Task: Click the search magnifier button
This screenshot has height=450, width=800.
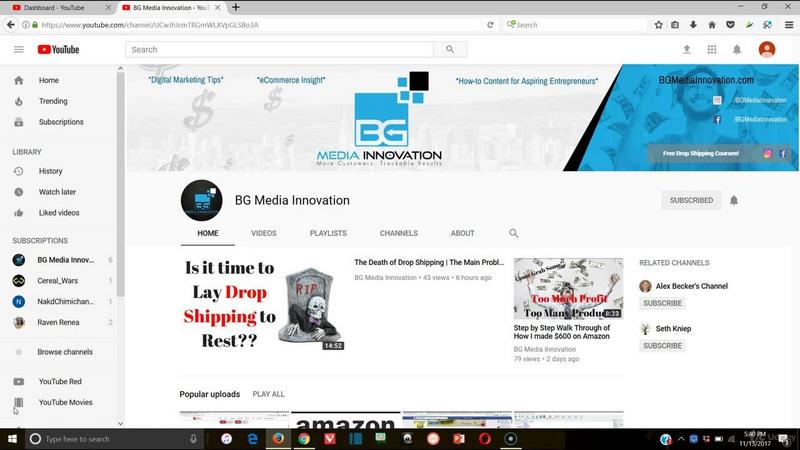Action: 449,49
